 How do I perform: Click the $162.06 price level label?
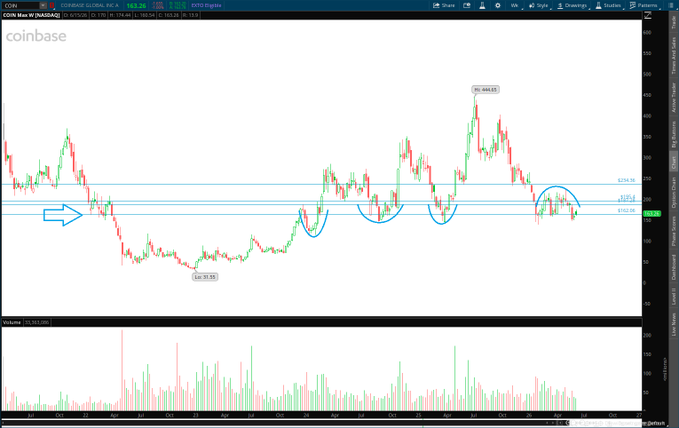626,211
